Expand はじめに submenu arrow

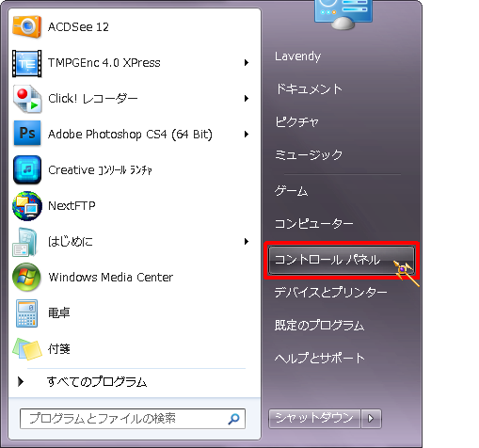point(247,242)
